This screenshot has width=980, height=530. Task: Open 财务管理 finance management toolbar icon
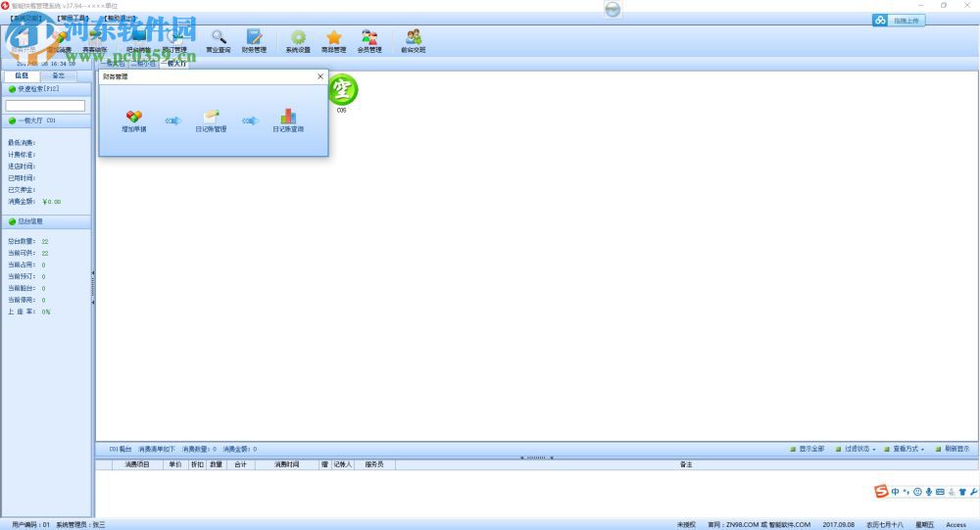(x=254, y=41)
